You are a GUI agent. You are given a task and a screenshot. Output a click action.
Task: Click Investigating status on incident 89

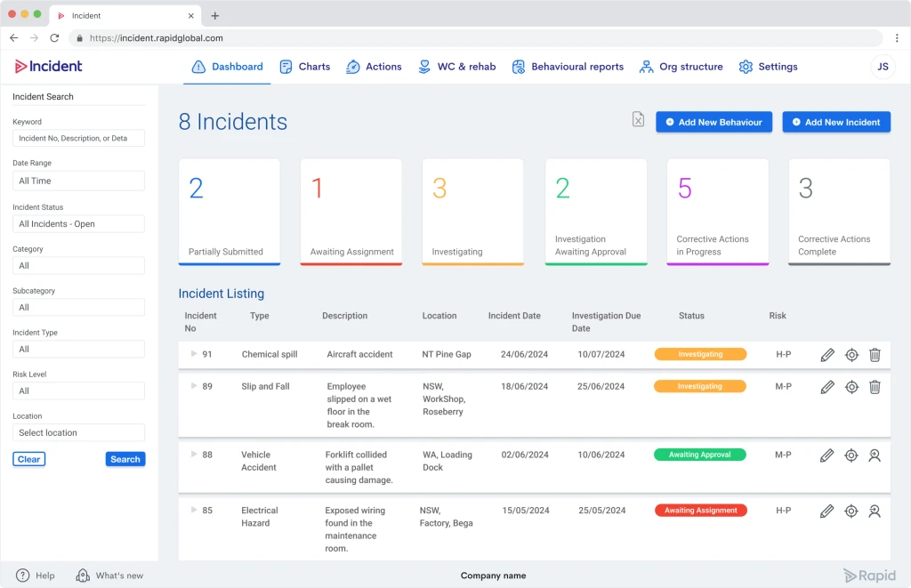point(699,386)
